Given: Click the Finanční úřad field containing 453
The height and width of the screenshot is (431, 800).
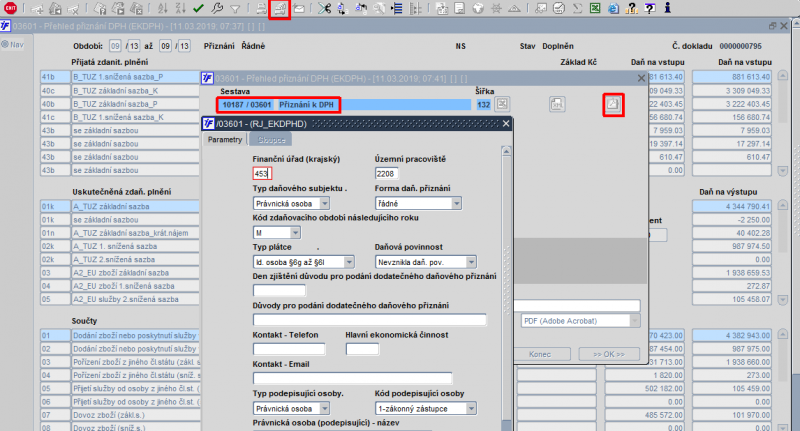Looking at the screenshot, I should pos(262,173).
